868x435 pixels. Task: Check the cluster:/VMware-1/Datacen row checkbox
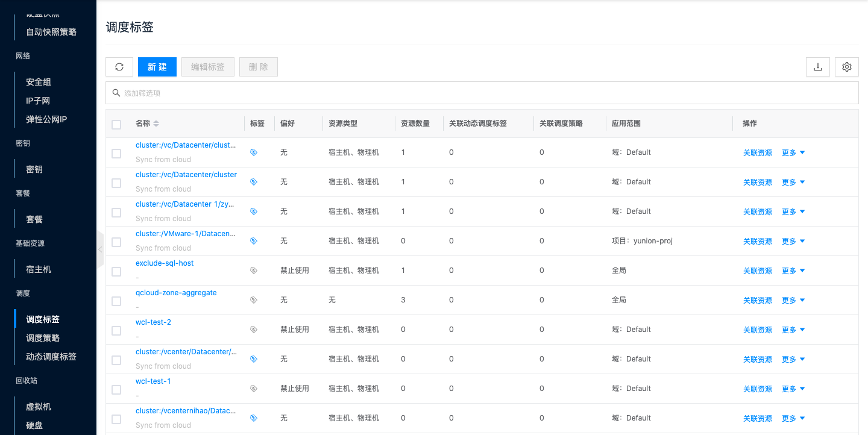116,242
